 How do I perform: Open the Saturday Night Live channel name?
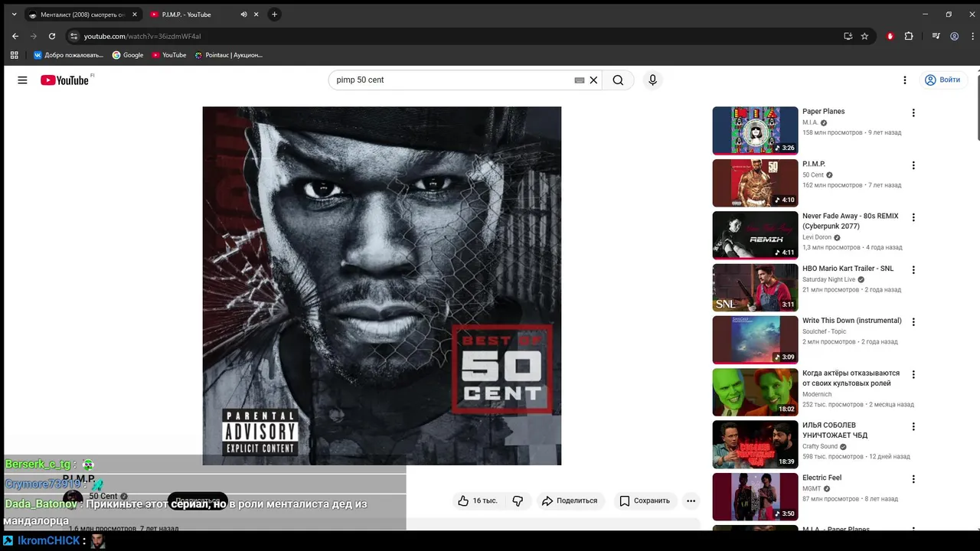click(x=828, y=280)
